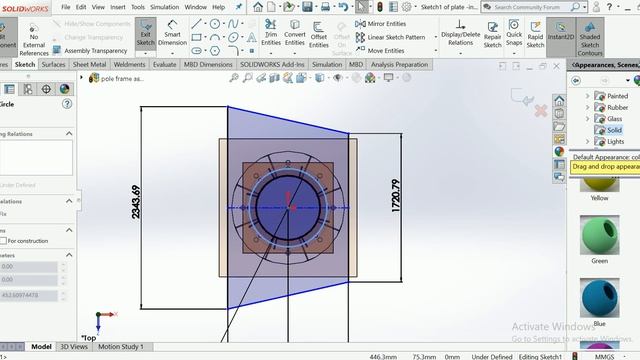Click the Offset Entities tool

point(319,34)
